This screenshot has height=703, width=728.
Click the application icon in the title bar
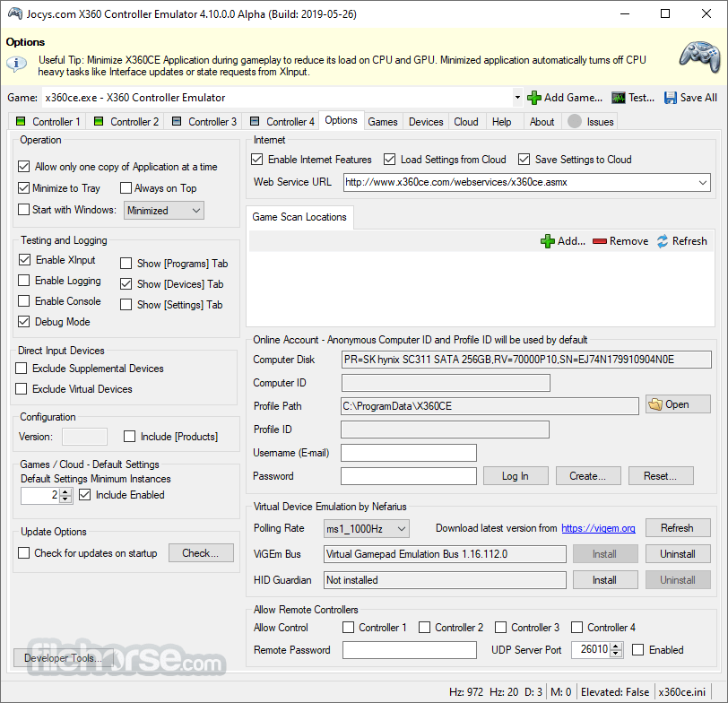click(x=15, y=14)
